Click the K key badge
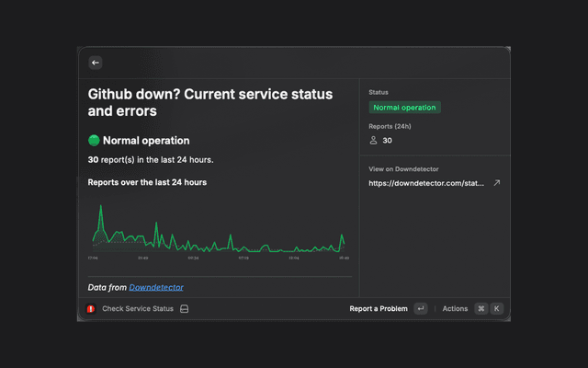The height and width of the screenshot is (368, 588). tap(496, 309)
